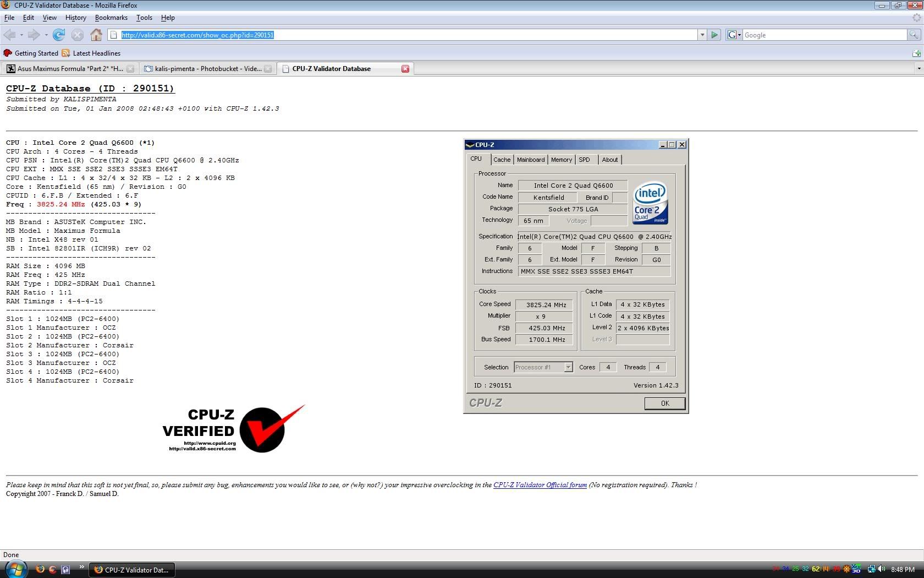Launch the headphones quick launch icon
The height and width of the screenshot is (578, 924).
(65, 570)
